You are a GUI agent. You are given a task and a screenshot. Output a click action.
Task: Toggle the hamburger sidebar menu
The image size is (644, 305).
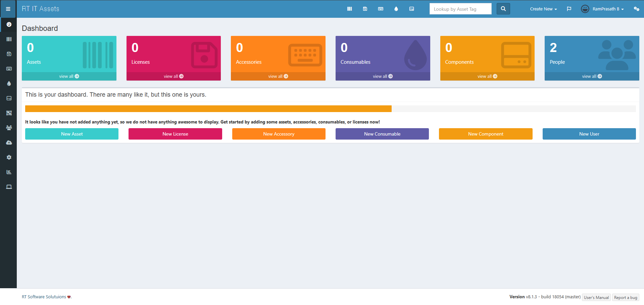click(x=8, y=9)
